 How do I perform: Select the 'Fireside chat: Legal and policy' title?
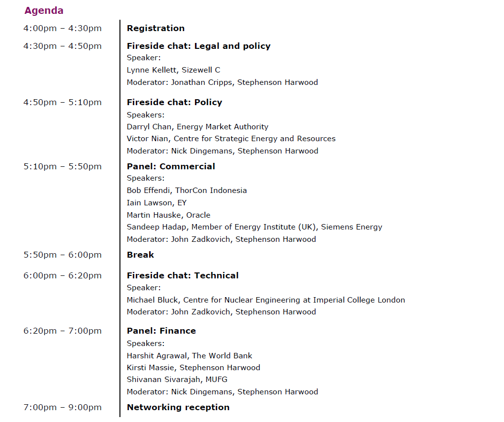click(x=198, y=46)
